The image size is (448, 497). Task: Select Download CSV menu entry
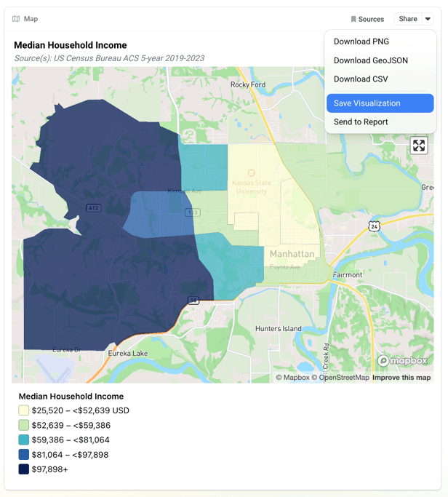(x=361, y=79)
